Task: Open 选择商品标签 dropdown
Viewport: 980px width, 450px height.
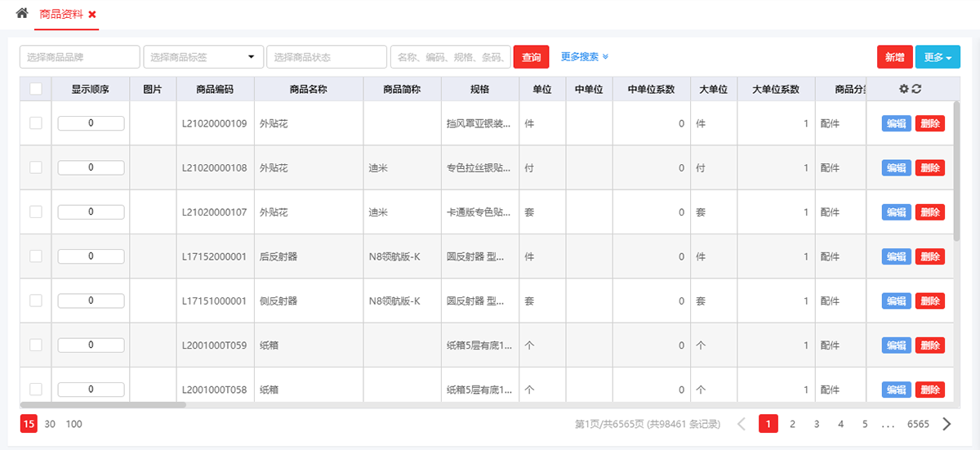Action: point(203,57)
